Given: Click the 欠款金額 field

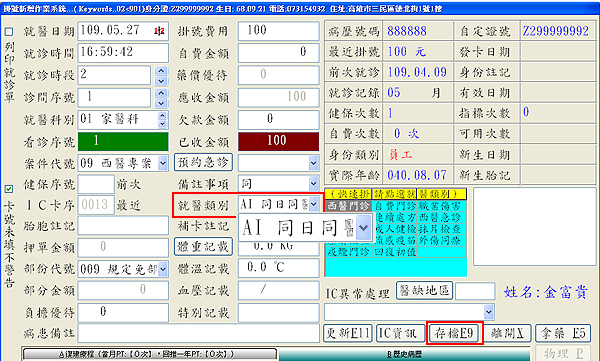Looking at the screenshot, I should coord(278,120).
